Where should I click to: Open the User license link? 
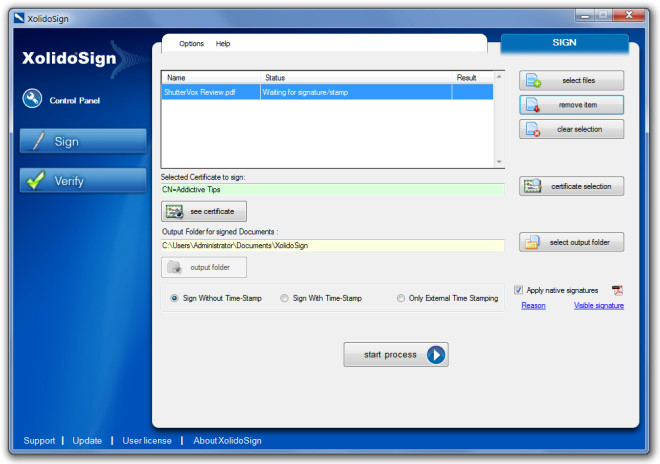tap(147, 440)
